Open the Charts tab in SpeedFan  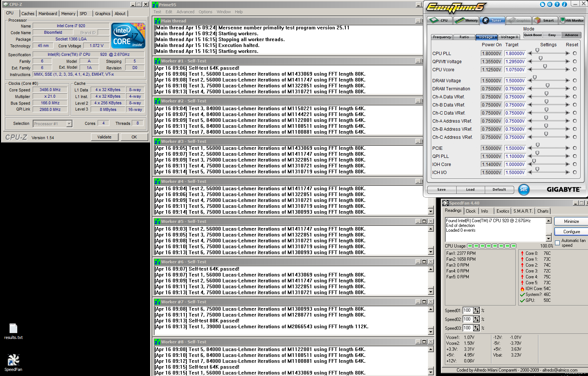(x=543, y=211)
